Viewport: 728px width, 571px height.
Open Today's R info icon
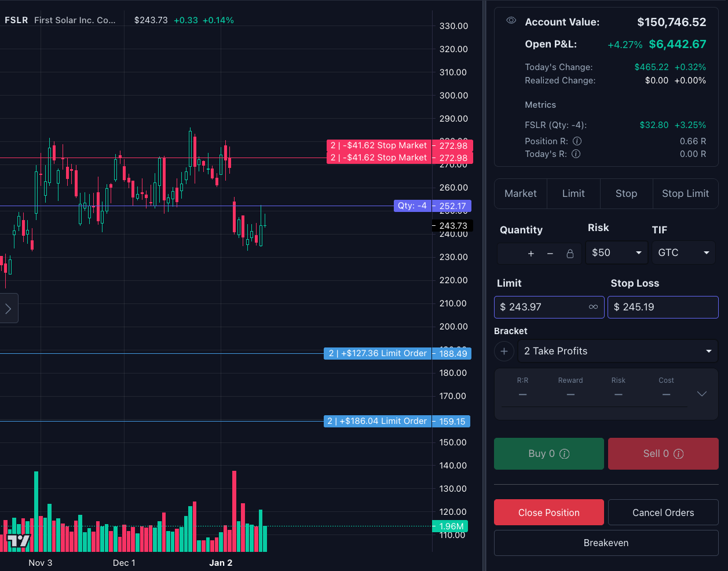(576, 154)
